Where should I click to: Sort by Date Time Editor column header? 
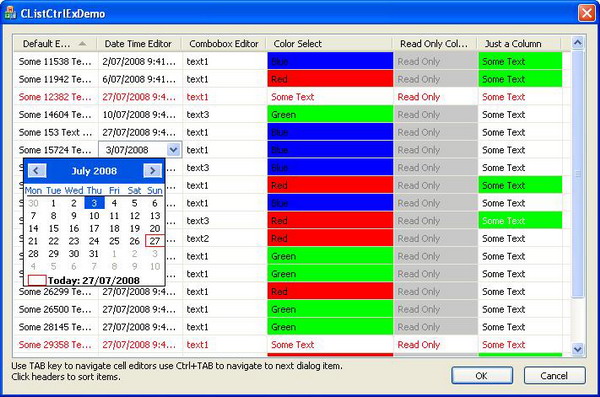tap(139, 44)
